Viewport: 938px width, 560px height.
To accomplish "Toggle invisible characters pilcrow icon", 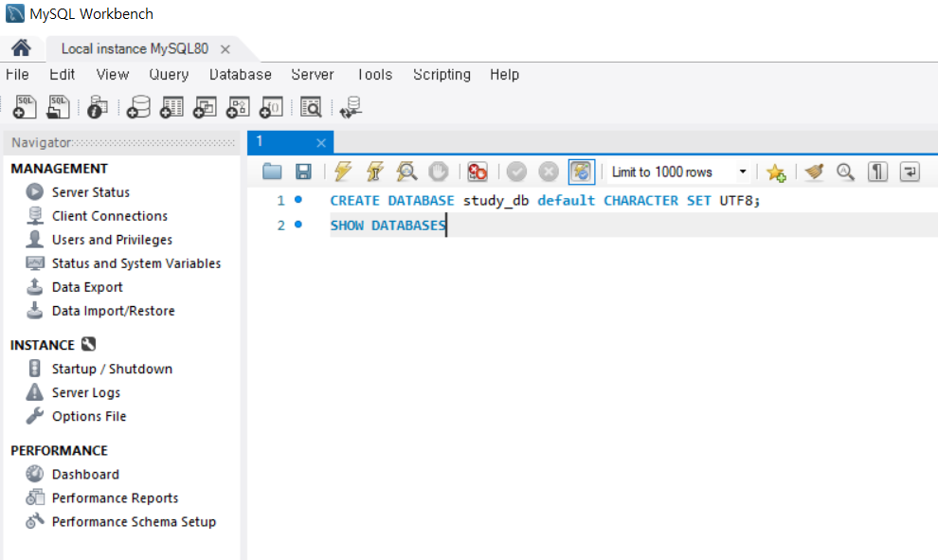I will [x=877, y=172].
